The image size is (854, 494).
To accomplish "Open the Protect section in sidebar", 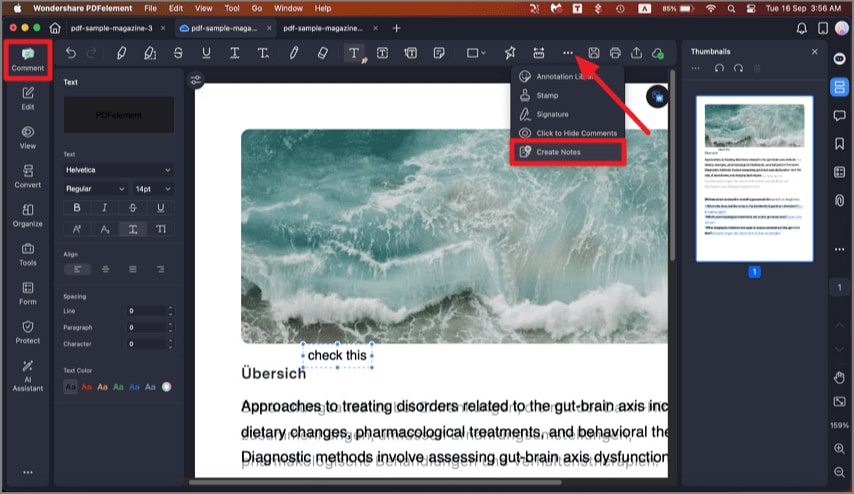I will [x=28, y=332].
